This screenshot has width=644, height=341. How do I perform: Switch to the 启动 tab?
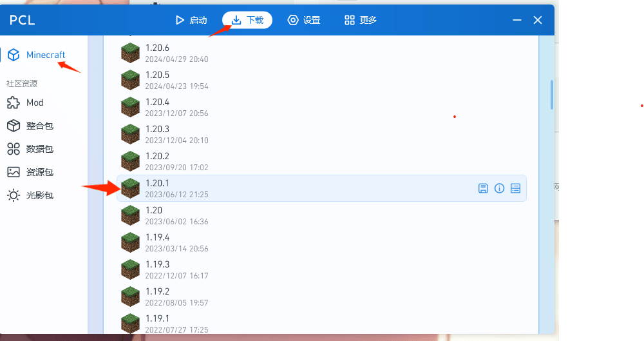(191, 20)
